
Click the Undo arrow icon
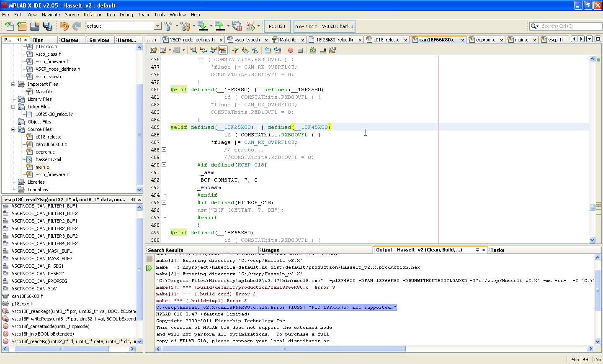pyautogui.click(x=64, y=26)
